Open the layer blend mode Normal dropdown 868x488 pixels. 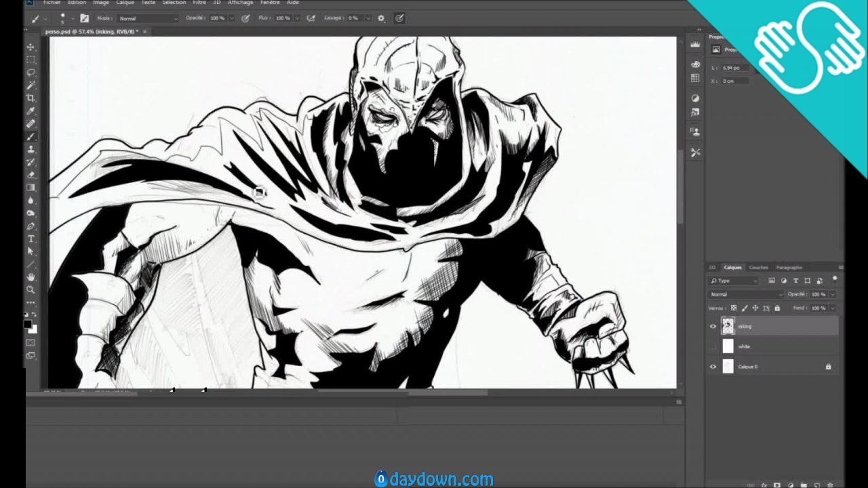point(746,294)
